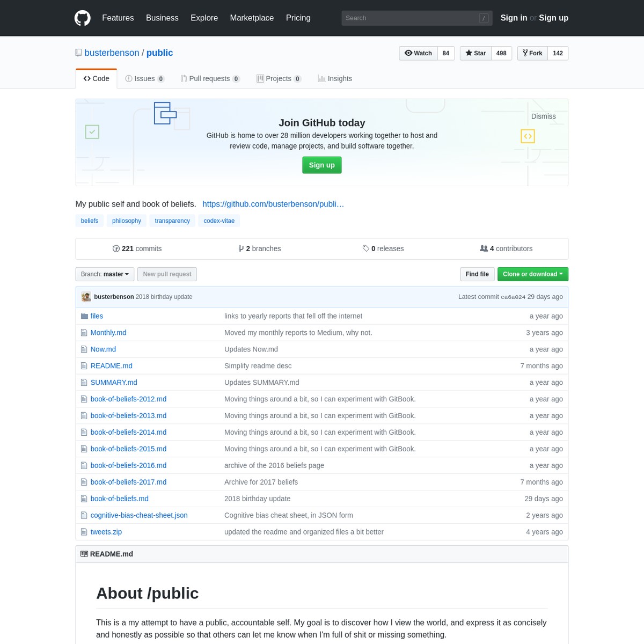Select the beliefs topic tag
This screenshot has width=644, height=644.
click(x=90, y=221)
